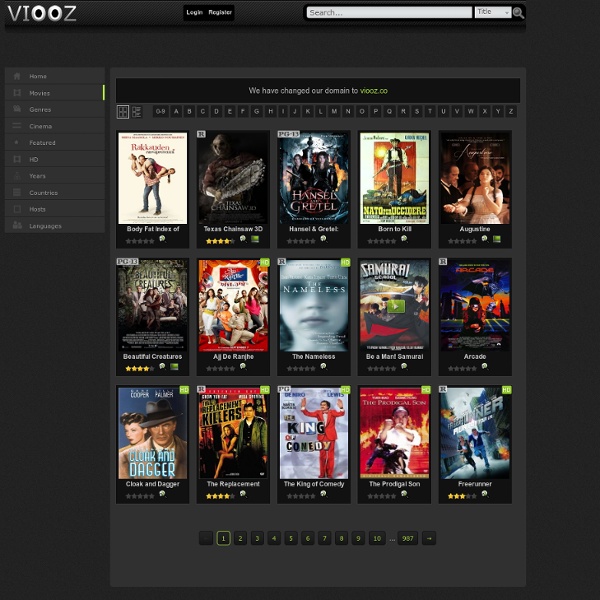Image resolution: width=600 pixels, height=600 pixels.
Task: Click the Genres sidebar icon
Action: click(x=17, y=109)
